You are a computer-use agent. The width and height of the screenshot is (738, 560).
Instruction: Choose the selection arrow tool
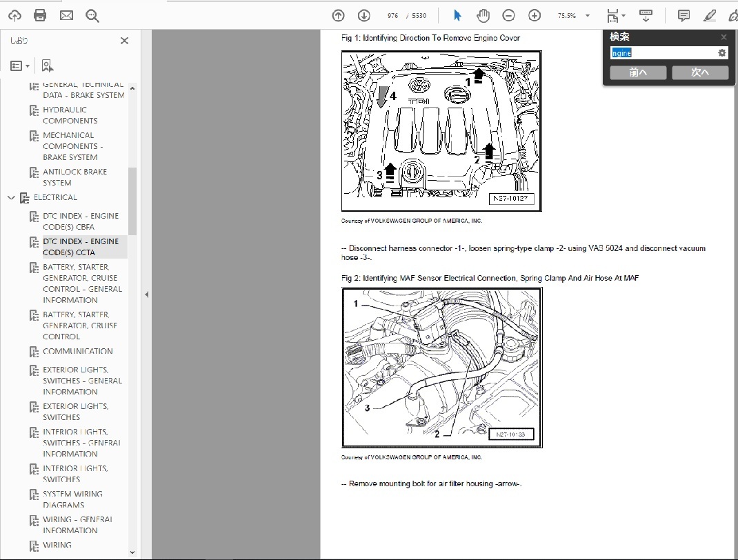point(457,16)
